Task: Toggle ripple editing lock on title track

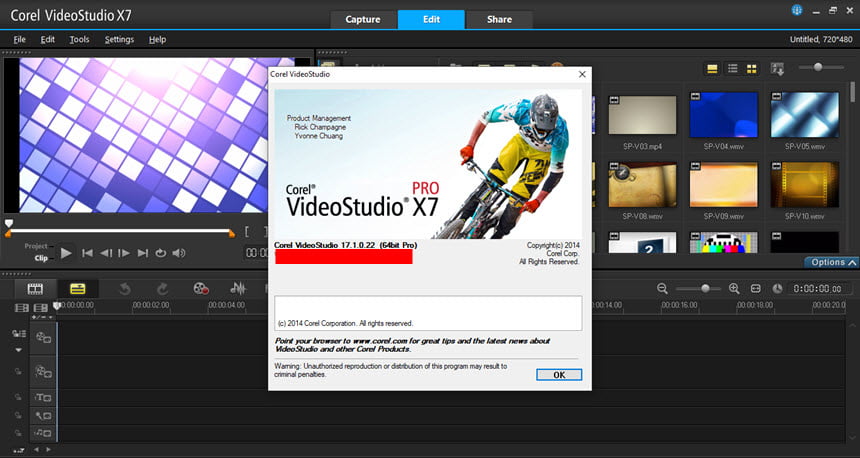Action: click(18, 398)
